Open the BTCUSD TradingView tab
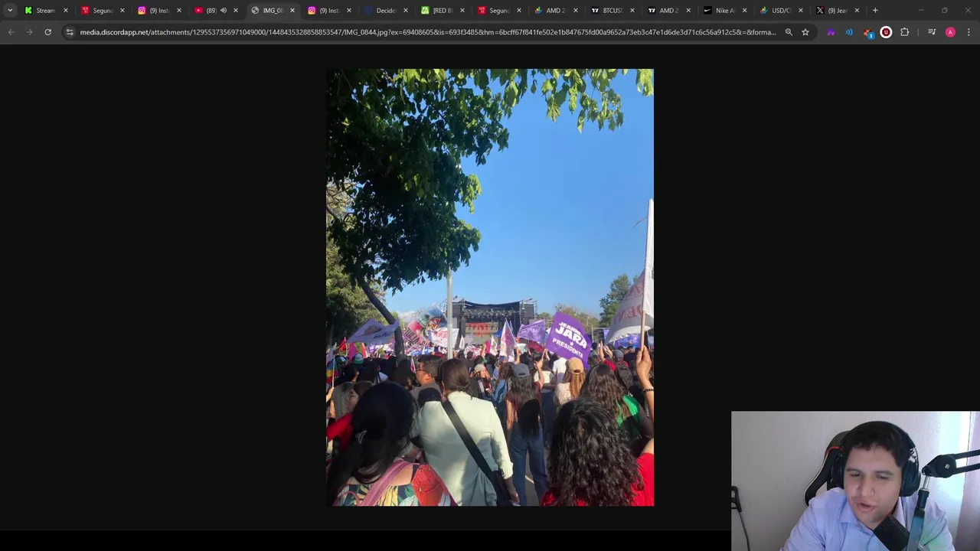Image resolution: width=980 pixels, height=551 pixels. (612, 10)
